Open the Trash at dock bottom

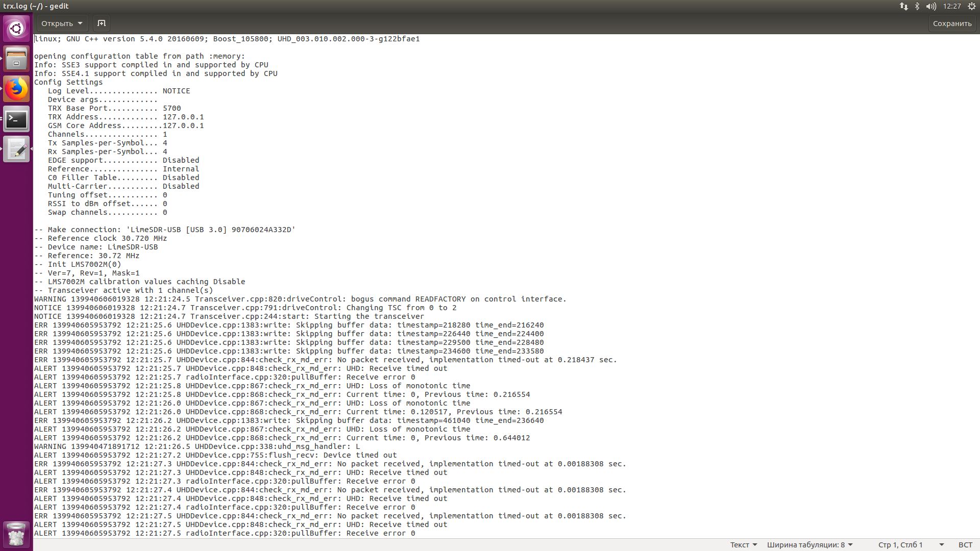(x=16, y=534)
